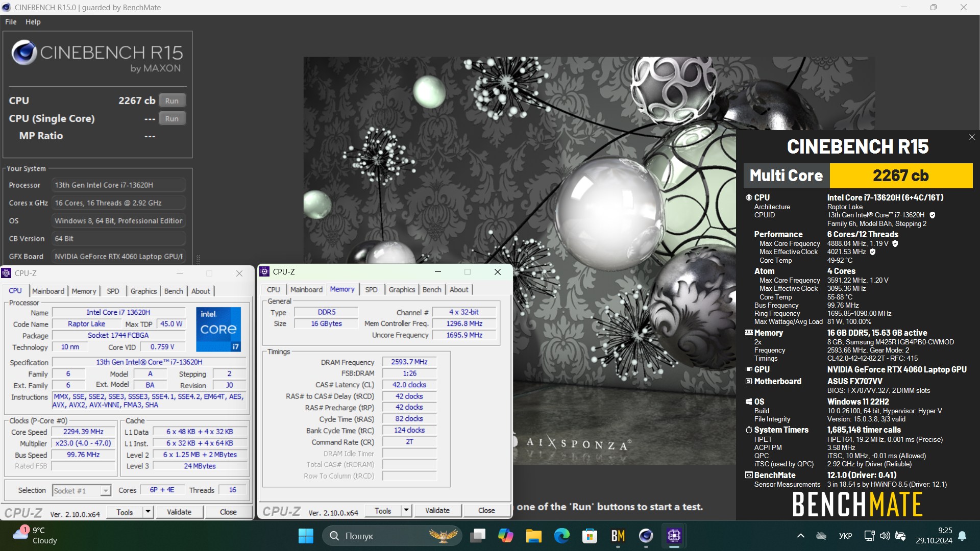
Task: Click the taskbar search box
Action: point(392,536)
